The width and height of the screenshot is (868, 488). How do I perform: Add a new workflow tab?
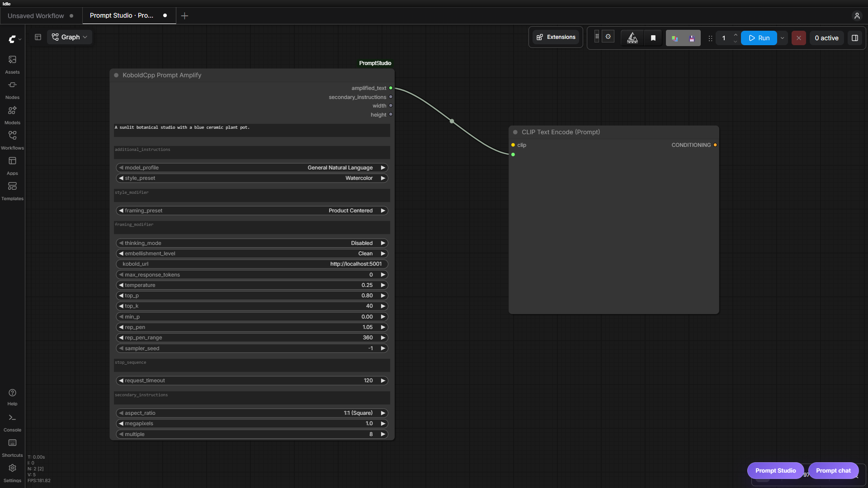(184, 16)
